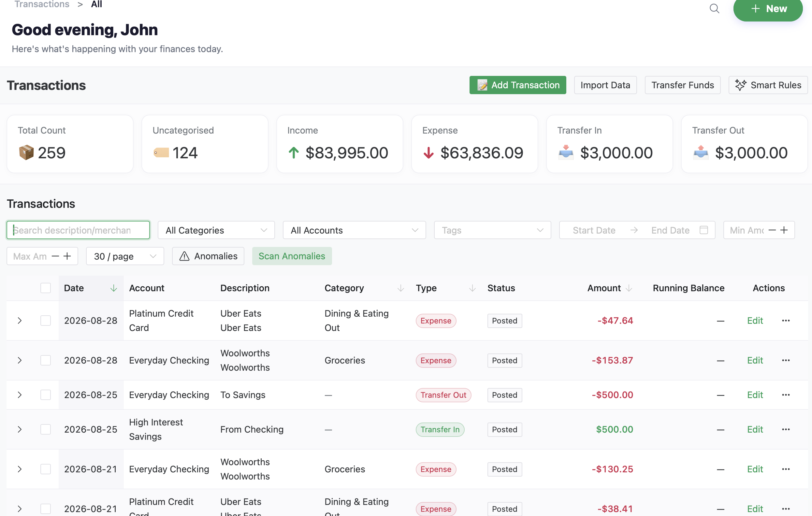Open more actions for Uber Eats -$38.41
The width and height of the screenshot is (812, 516).
(x=786, y=509)
